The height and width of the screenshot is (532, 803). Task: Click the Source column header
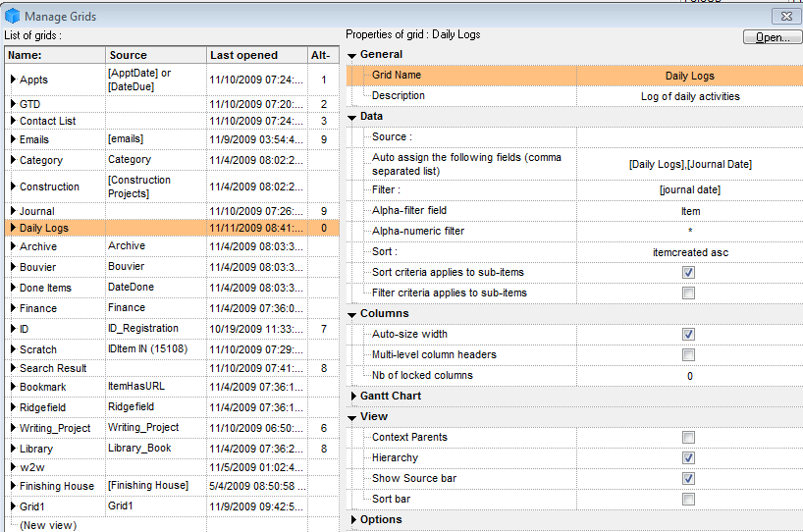click(128, 56)
